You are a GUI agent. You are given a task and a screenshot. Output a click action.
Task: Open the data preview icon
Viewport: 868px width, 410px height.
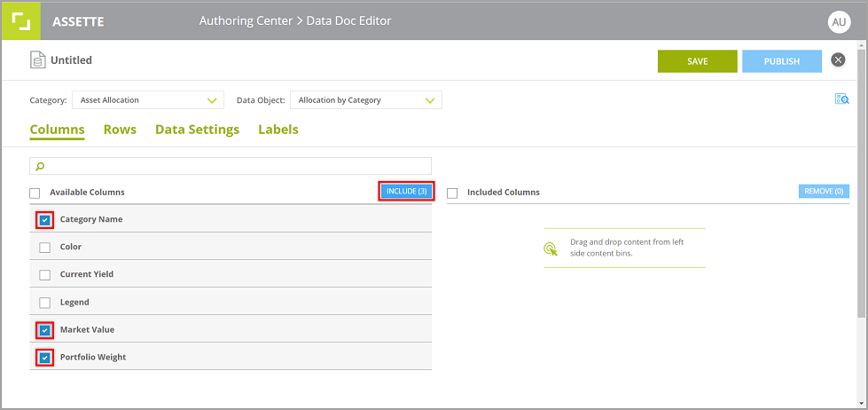[x=842, y=99]
